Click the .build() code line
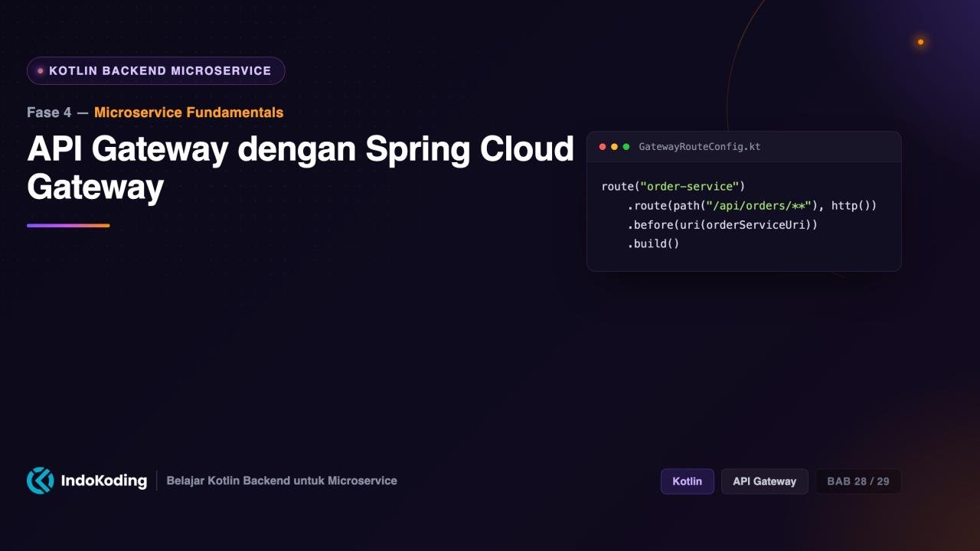The height and width of the screenshot is (551, 980). [653, 244]
